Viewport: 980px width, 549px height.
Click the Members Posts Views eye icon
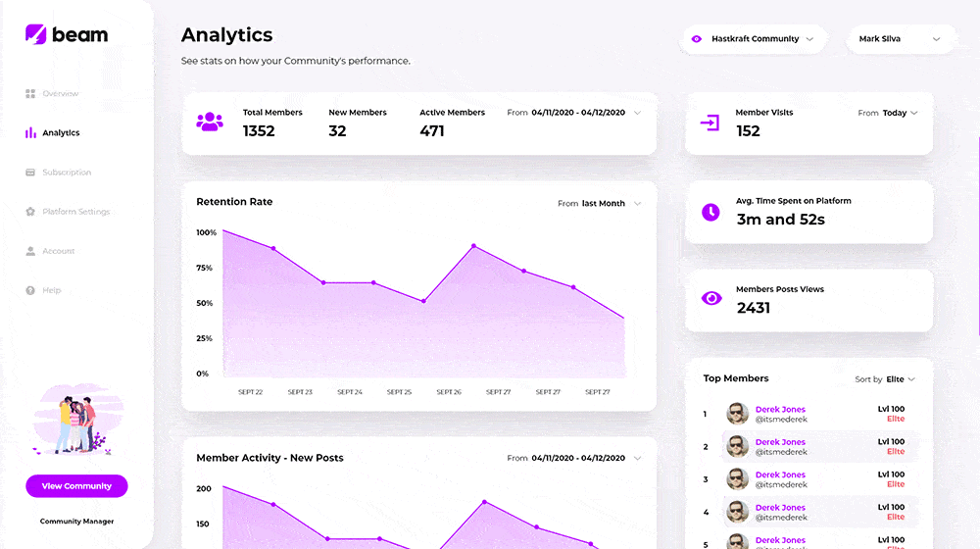pos(711,299)
